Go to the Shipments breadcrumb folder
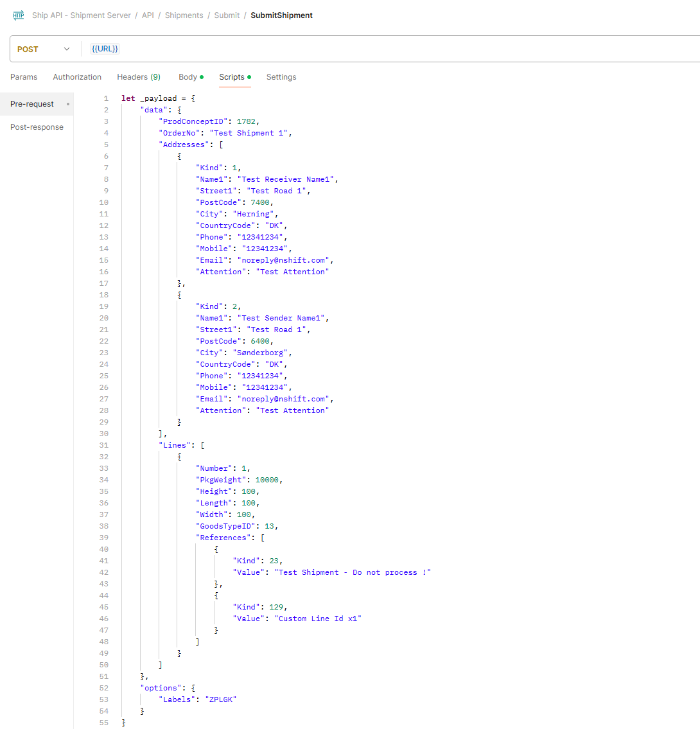This screenshot has width=700, height=729. [x=184, y=15]
